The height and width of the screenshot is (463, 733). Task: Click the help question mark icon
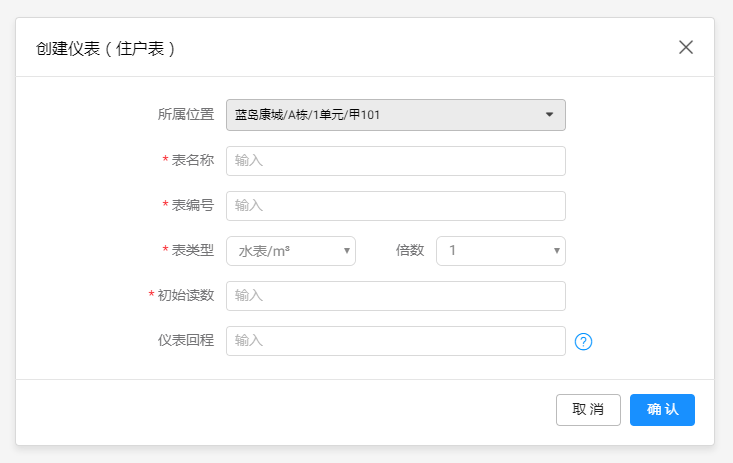tap(584, 341)
